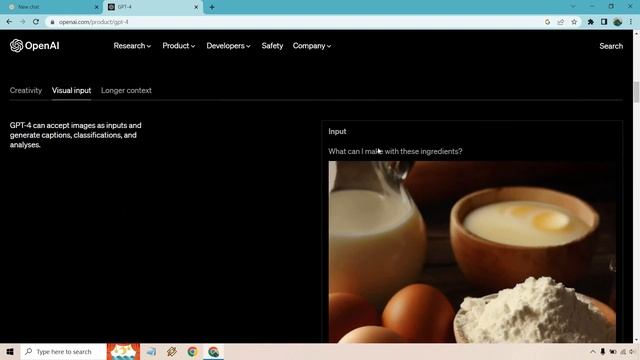Open the active Chrome taskbar icon
Image resolution: width=640 pixels, height=360 pixels.
tap(213, 351)
